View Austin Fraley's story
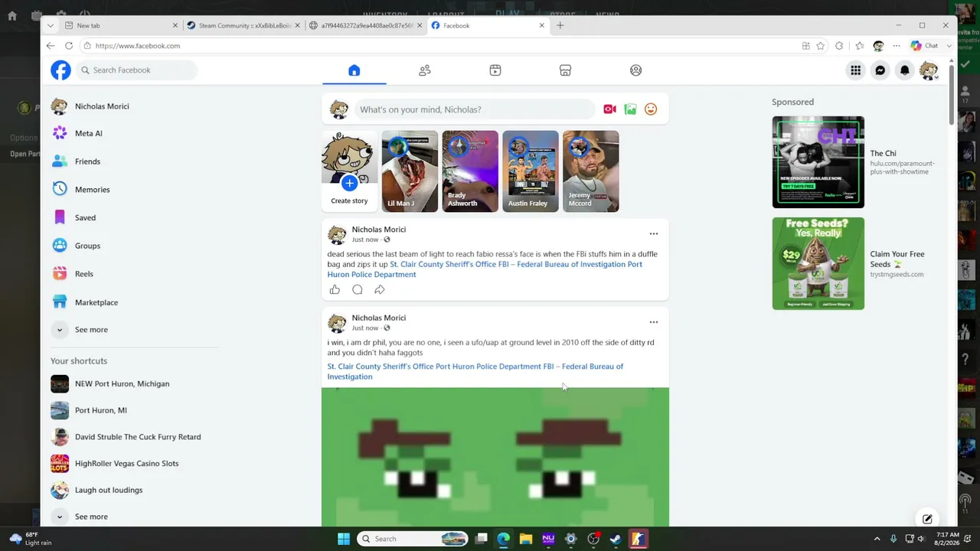 (x=531, y=171)
